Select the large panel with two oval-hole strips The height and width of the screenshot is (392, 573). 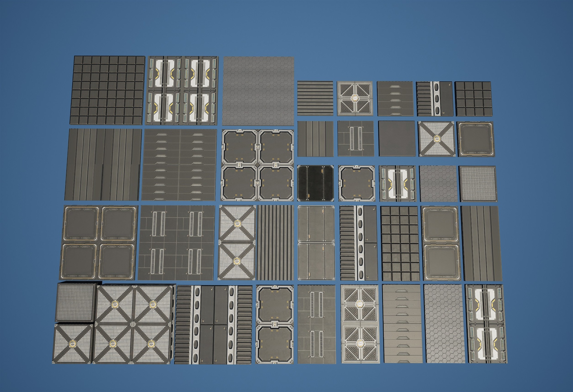[x=214, y=325]
